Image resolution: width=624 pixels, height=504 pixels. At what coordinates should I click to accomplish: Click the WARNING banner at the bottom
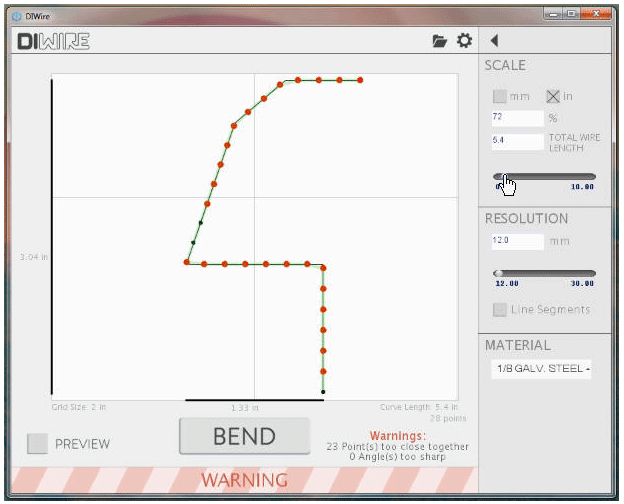coord(243,480)
